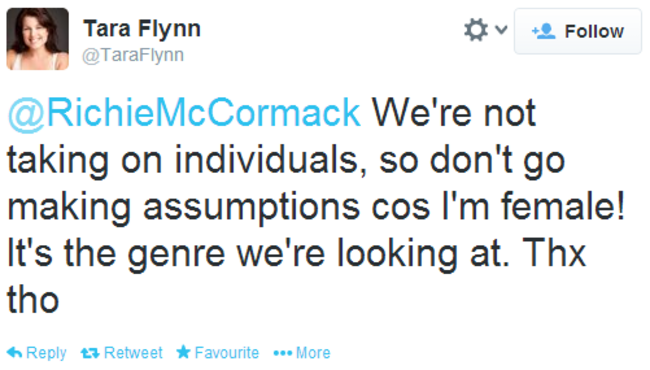Click the three-dots More icon
Viewport: 650px width, 370px height.
283,353
